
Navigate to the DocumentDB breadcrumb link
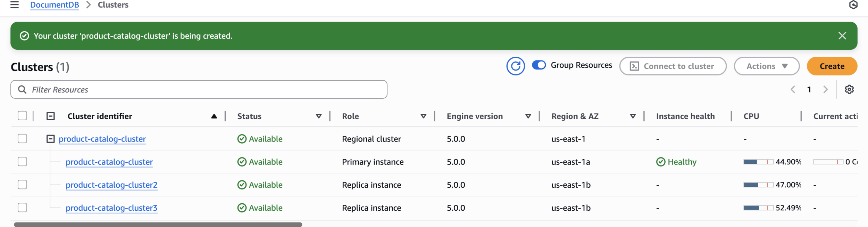pos(55,5)
